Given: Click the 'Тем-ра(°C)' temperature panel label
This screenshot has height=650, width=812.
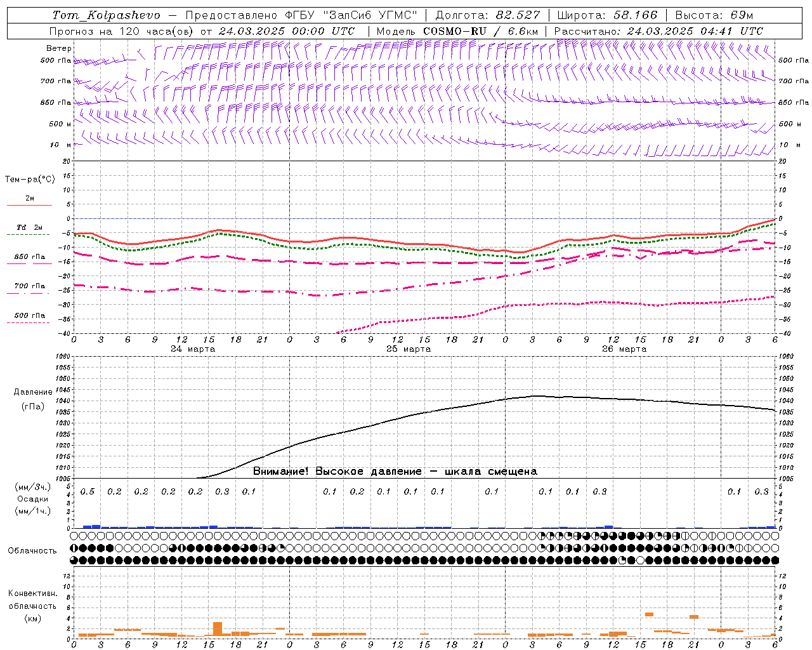Looking at the screenshot, I should click(x=30, y=180).
